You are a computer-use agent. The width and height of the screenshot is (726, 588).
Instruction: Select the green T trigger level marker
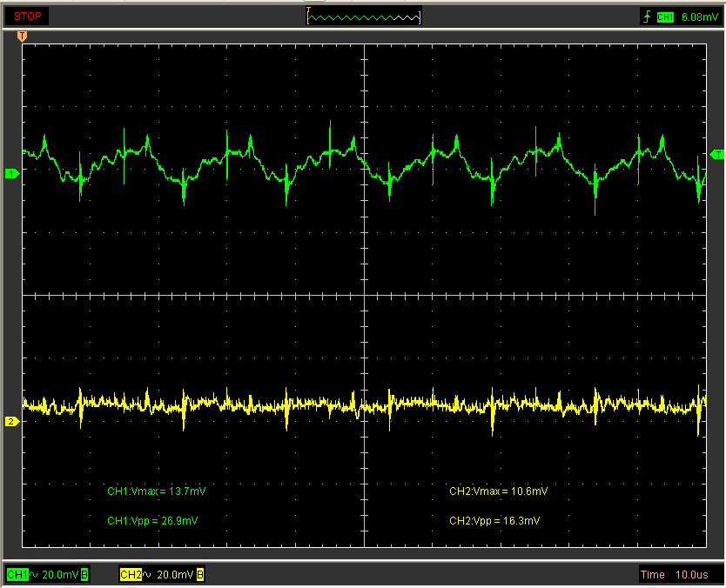716,155
